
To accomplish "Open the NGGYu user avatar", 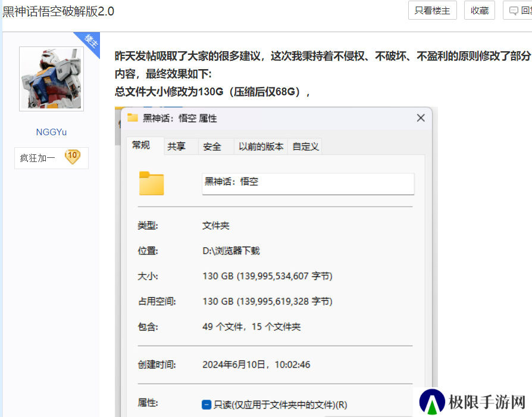I will (x=51, y=79).
